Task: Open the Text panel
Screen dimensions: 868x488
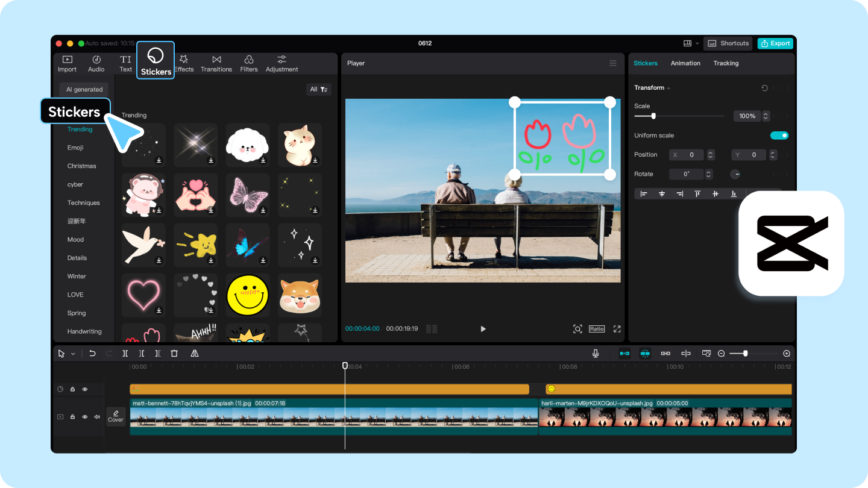Action: coord(125,63)
